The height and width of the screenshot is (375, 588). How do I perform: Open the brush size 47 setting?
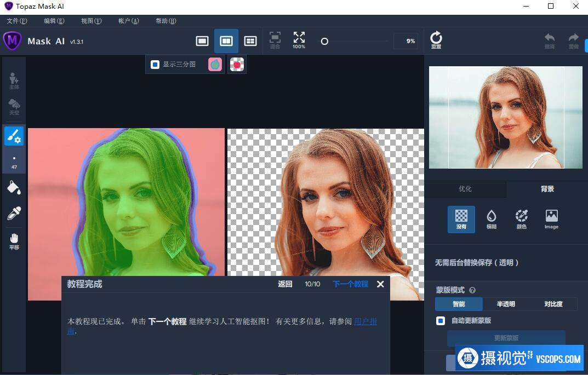tap(14, 162)
